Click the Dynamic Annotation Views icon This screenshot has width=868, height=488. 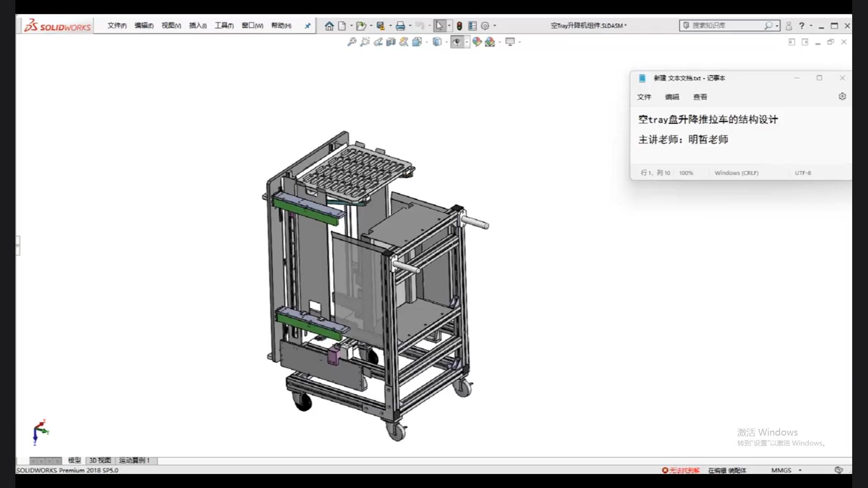coord(404,42)
